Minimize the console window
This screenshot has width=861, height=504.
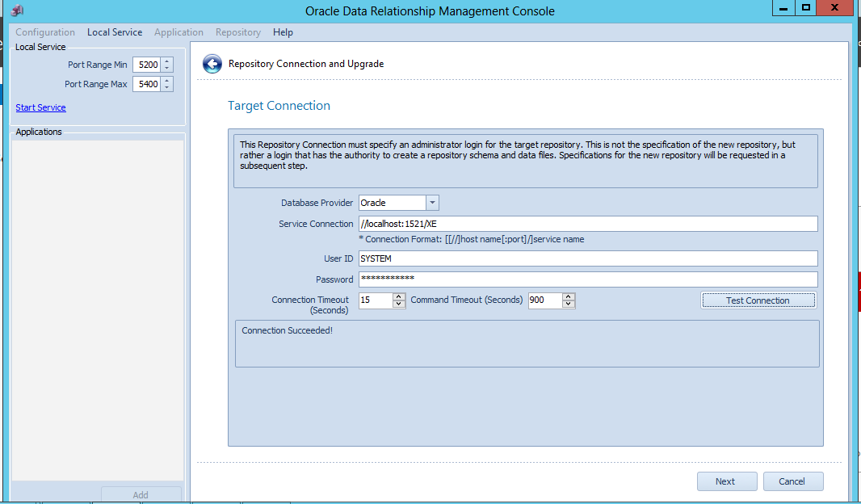pyautogui.click(x=783, y=8)
